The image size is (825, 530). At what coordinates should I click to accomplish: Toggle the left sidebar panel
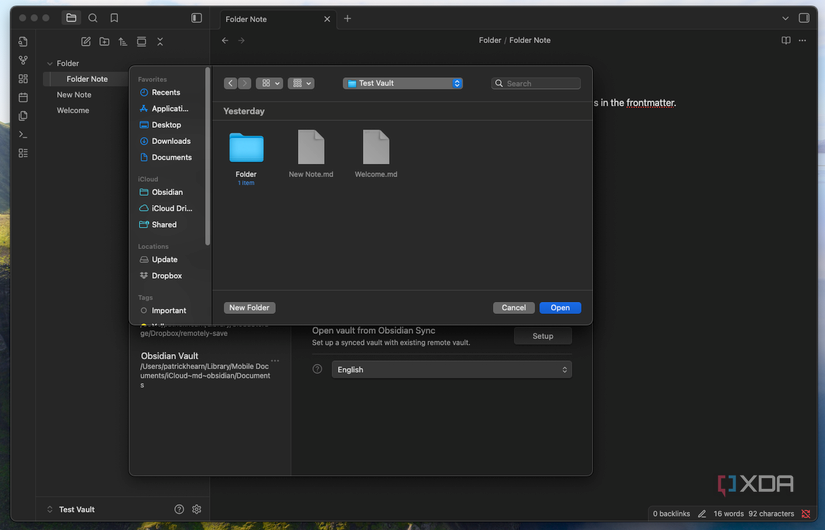[197, 18]
